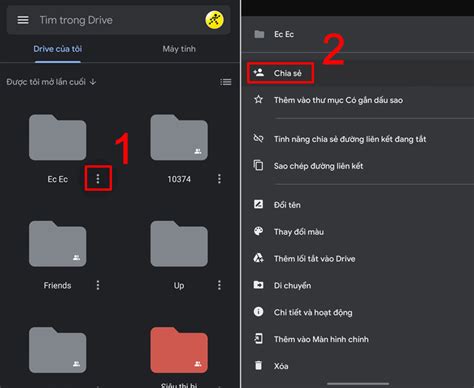Open more options for the Up folder
The width and height of the screenshot is (474, 388).
click(x=219, y=285)
